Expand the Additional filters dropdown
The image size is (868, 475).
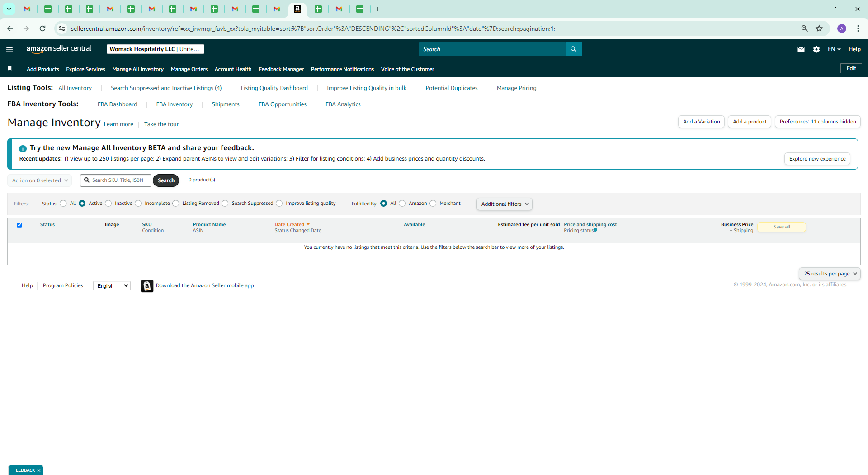(x=505, y=204)
